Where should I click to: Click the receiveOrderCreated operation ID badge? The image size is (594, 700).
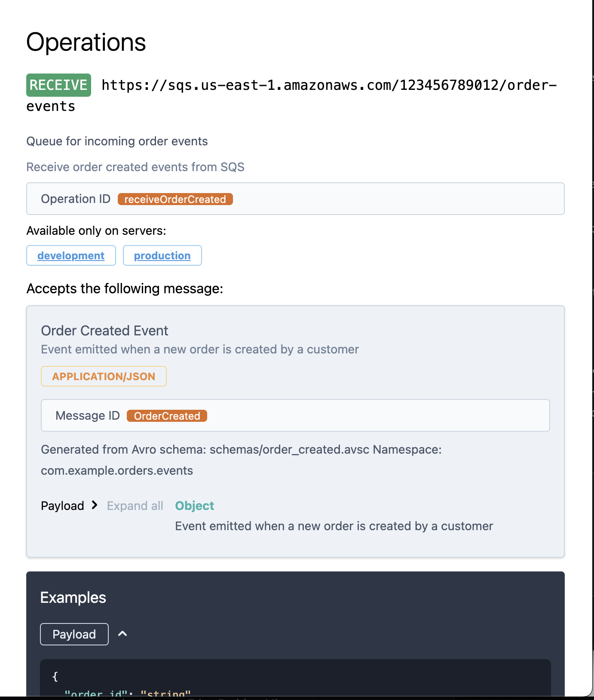(x=175, y=200)
